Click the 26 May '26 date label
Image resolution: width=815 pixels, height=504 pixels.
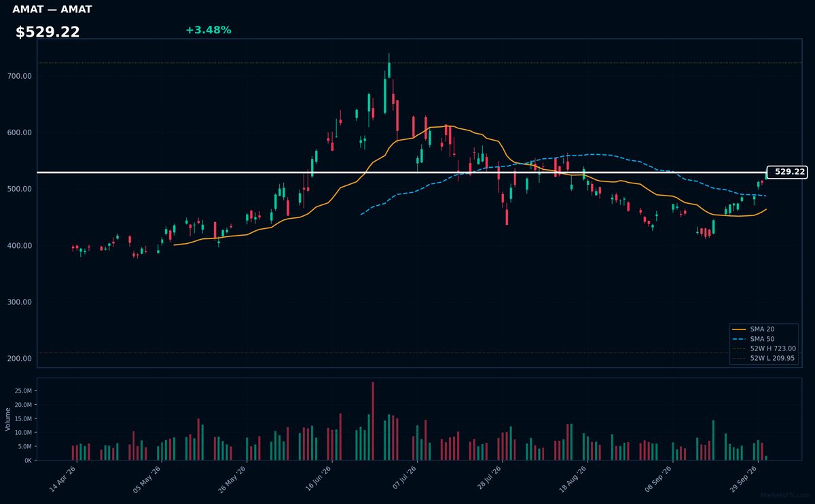233,479
